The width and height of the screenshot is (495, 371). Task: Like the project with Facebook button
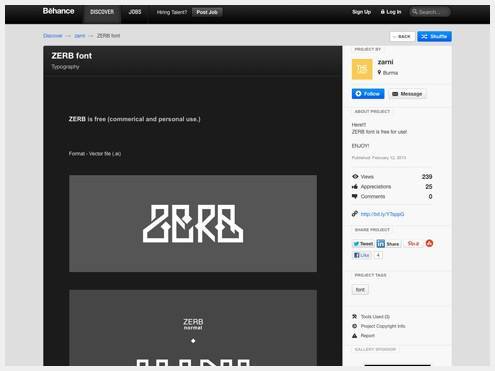pos(362,255)
